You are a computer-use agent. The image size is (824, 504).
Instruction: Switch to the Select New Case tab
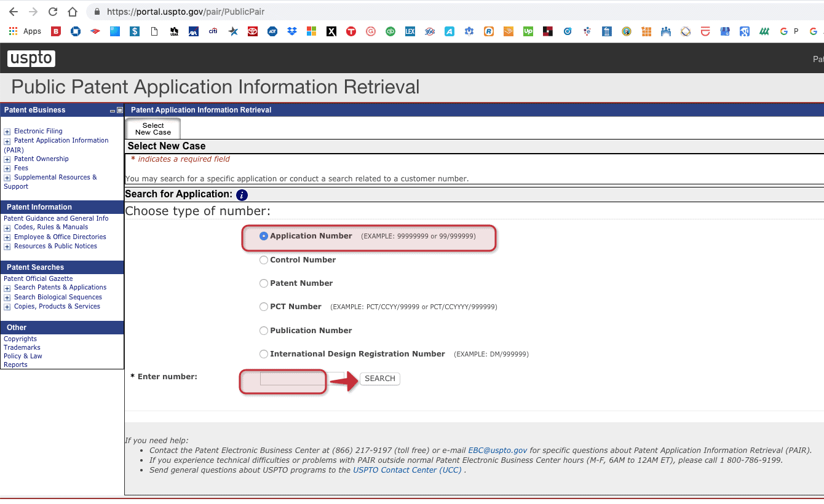(x=153, y=128)
